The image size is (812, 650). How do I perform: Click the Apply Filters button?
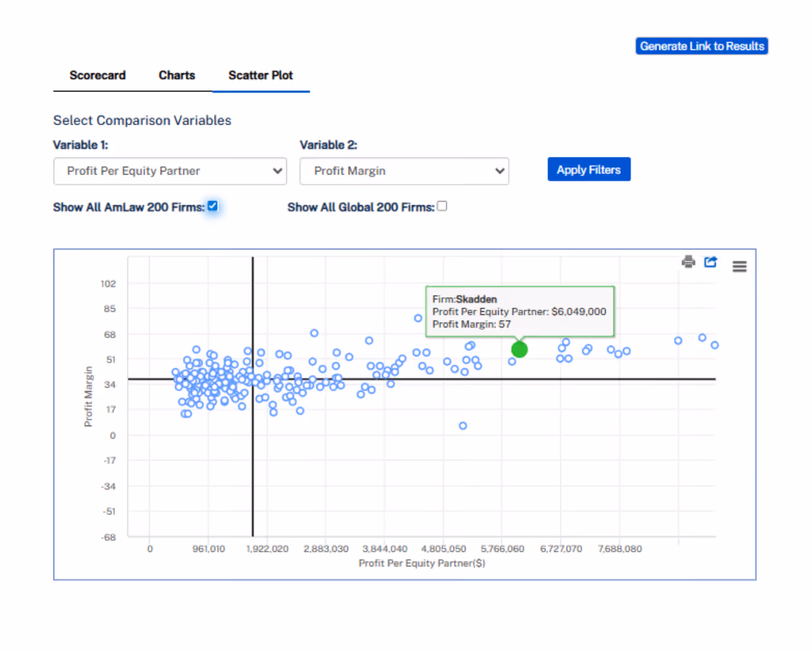589,169
